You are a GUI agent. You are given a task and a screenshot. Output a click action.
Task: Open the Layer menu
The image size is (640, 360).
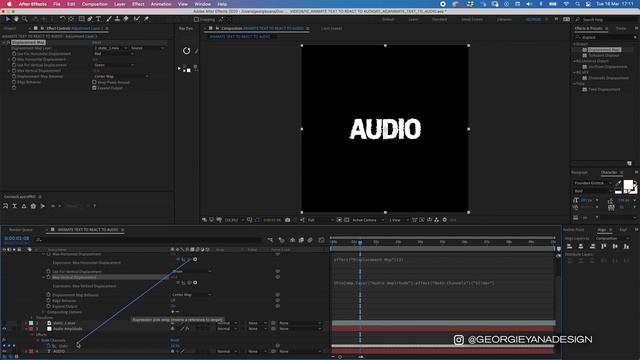pyautogui.click(x=120, y=4)
